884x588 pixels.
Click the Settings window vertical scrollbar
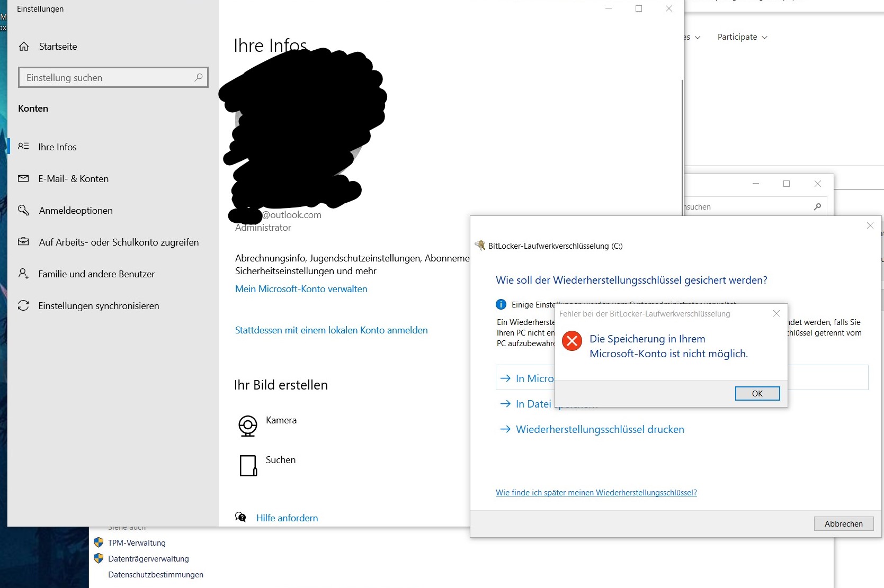point(682,147)
